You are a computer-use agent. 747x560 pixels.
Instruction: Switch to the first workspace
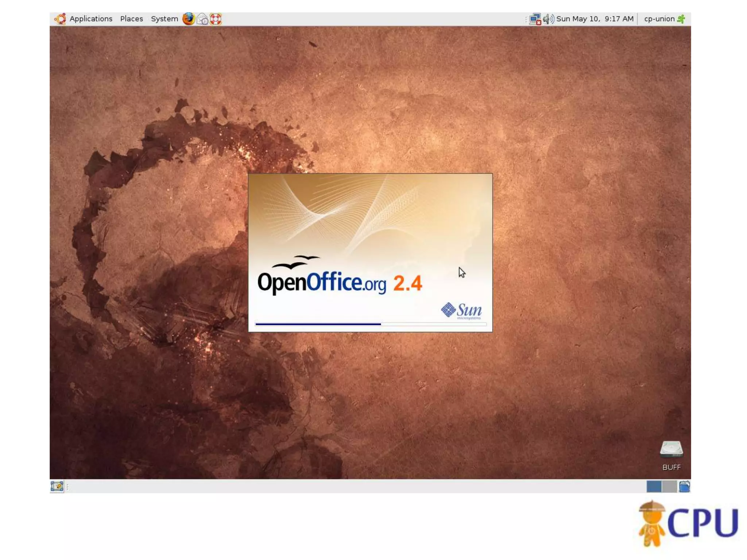(654, 486)
